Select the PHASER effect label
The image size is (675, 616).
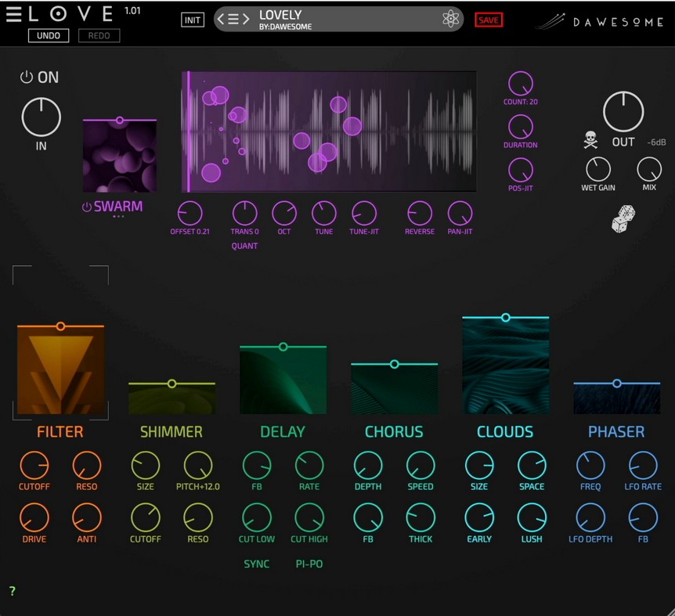[616, 432]
